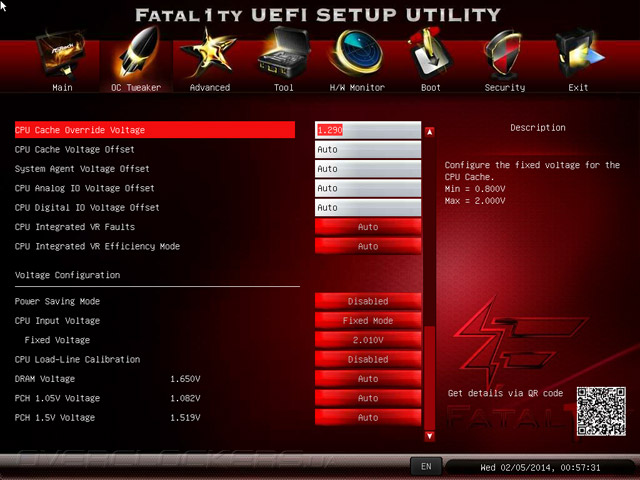Change Fixed Voltage 2.010V setting

click(x=368, y=340)
